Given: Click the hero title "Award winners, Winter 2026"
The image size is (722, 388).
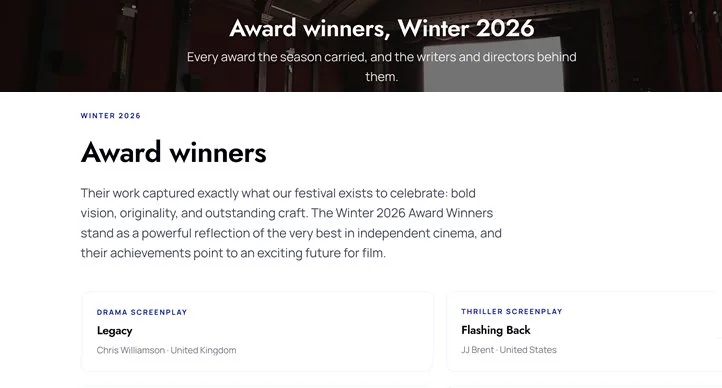Looking at the screenshot, I should pos(382,28).
